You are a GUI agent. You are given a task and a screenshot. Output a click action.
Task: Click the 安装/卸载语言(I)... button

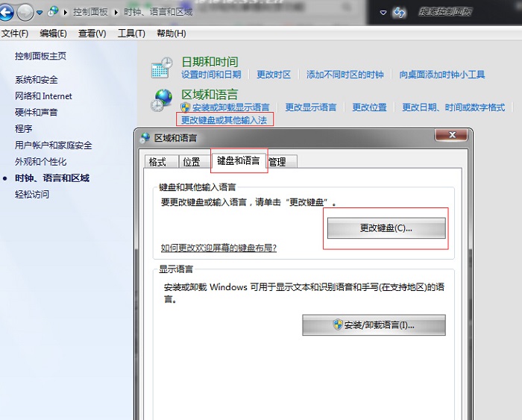[374, 325]
